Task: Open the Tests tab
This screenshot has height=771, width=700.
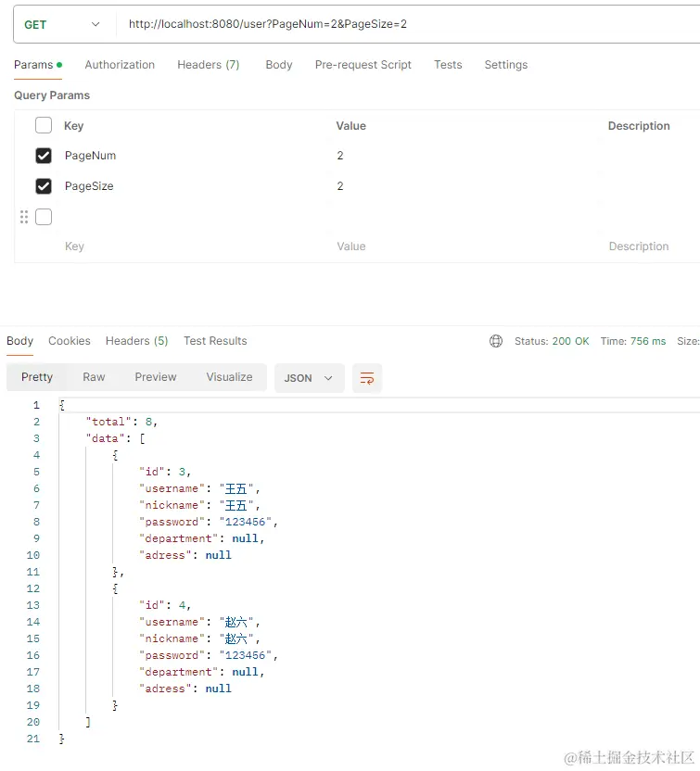Action: click(448, 65)
